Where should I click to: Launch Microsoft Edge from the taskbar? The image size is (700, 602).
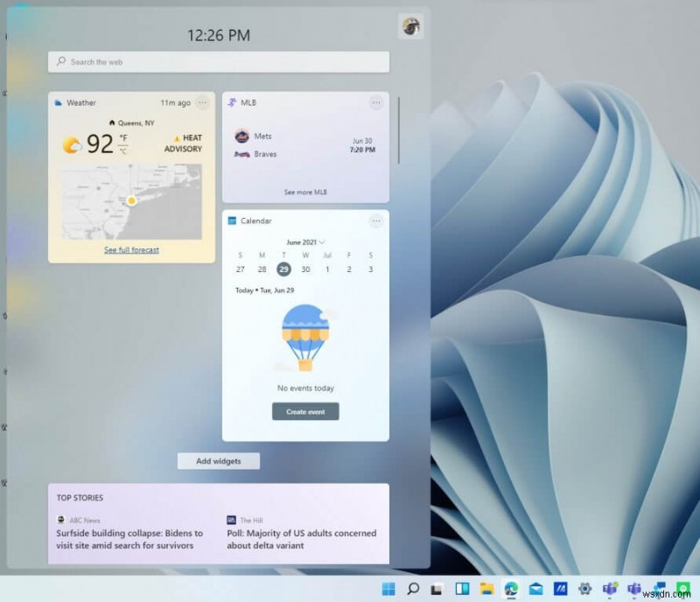point(510,589)
